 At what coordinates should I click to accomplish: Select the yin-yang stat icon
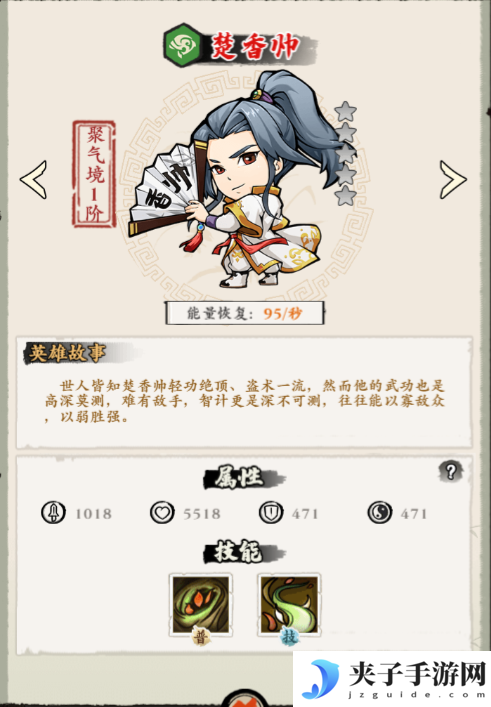pos(380,513)
